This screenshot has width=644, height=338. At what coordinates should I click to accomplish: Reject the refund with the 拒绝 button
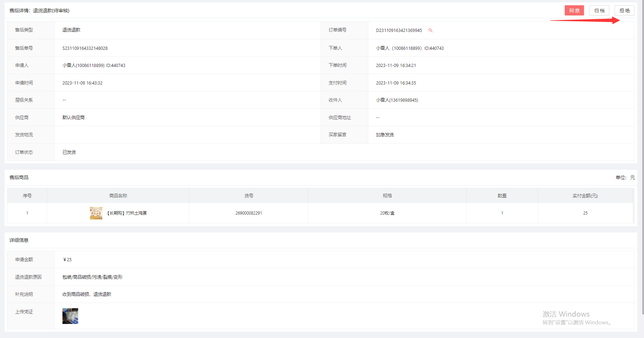click(x=624, y=11)
